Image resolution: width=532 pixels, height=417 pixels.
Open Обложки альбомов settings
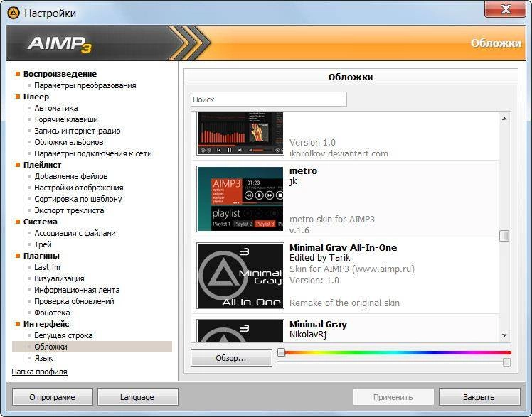tap(69, 142)
